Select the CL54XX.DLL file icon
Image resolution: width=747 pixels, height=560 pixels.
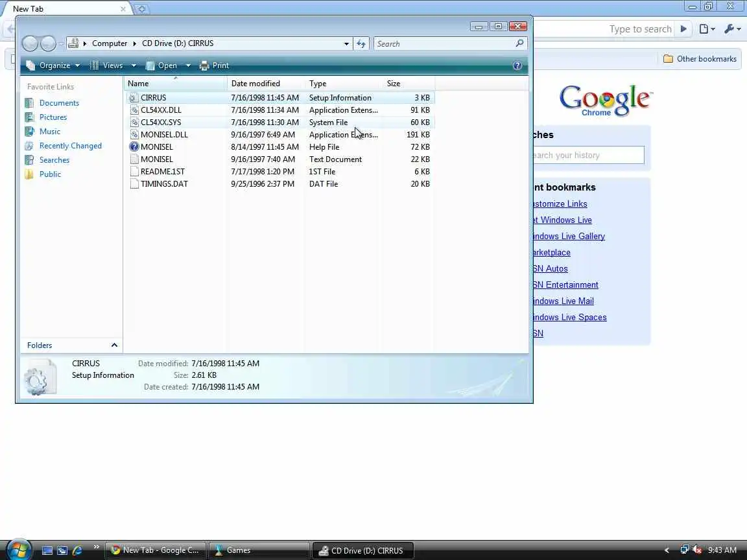point(134,110)
